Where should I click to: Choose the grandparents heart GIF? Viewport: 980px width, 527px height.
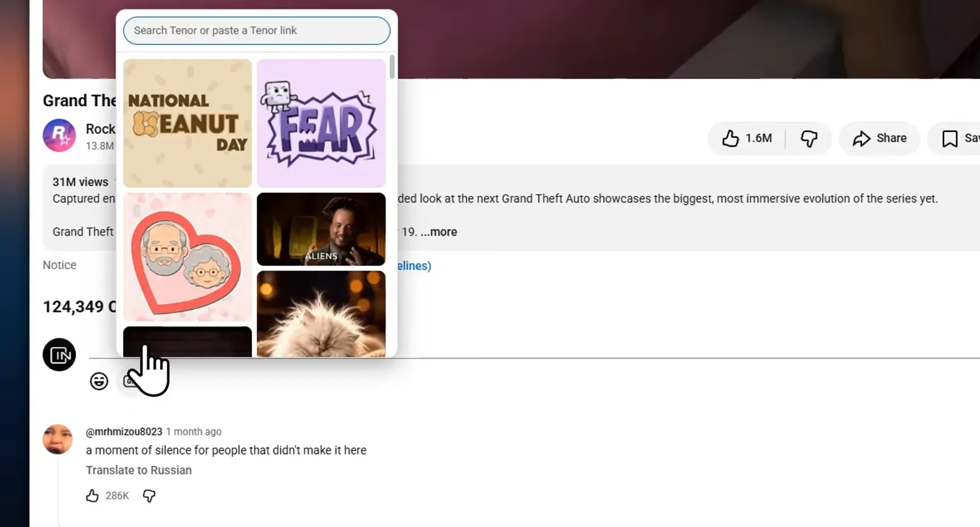[x=187, y=257]
